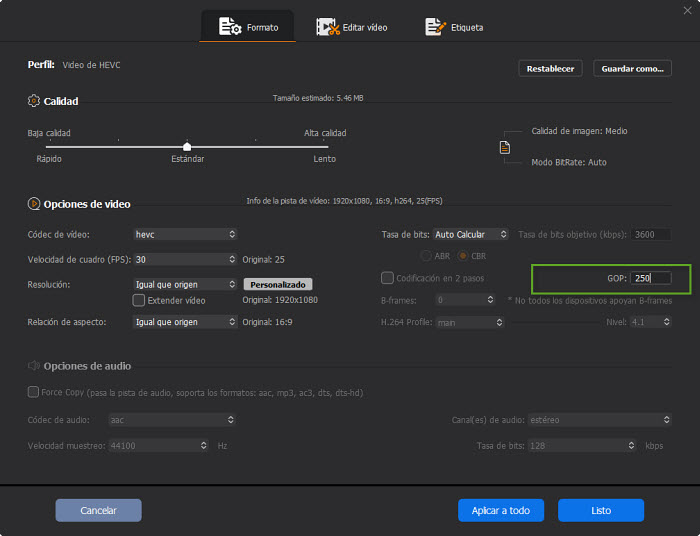Click the Formato tab icon
Viewport: 700px width, 536px height.
pyautogui.click(x=230, y=27)
